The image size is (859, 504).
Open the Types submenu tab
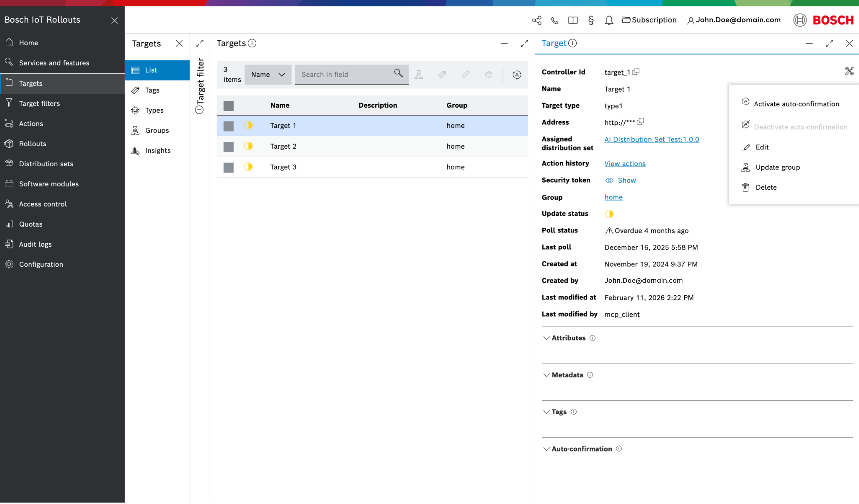click(157, 110)
